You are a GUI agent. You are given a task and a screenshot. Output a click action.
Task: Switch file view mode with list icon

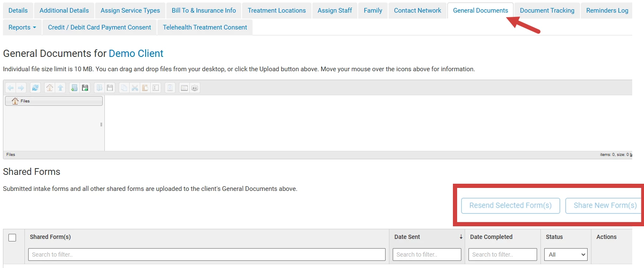[184, 88]
